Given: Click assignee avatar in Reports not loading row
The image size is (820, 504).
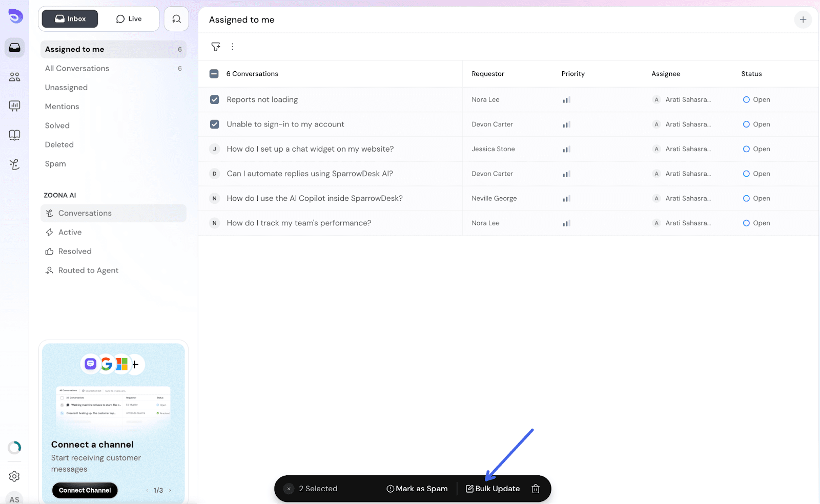Looking at the screenshot, I should 657,100.
